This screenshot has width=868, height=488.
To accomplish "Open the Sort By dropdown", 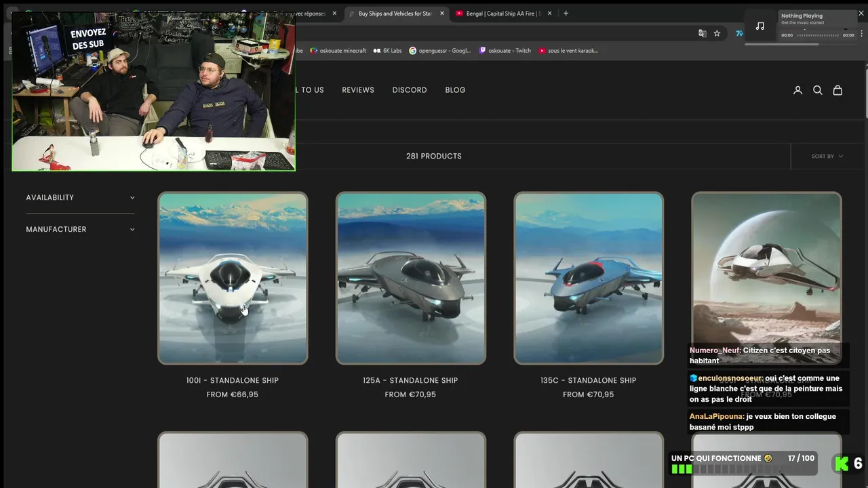I will point(827,156).
